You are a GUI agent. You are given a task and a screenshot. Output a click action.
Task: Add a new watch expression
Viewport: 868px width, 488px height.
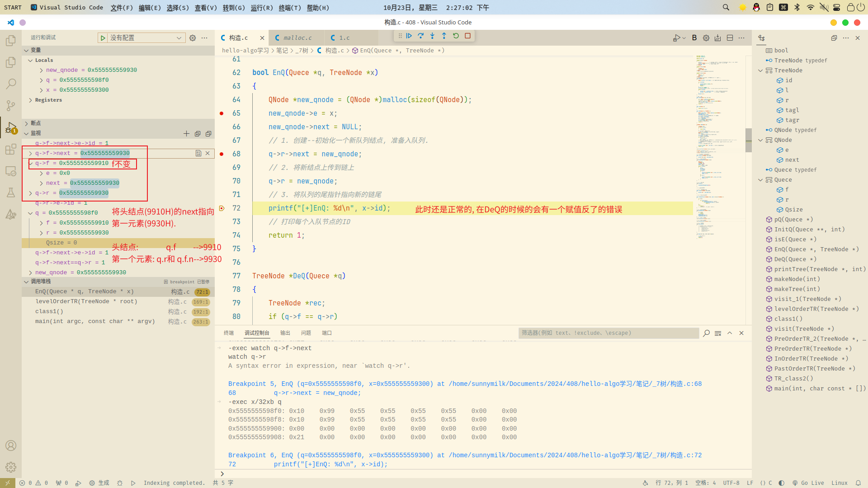pyautogui.click(x=186, y=133)
